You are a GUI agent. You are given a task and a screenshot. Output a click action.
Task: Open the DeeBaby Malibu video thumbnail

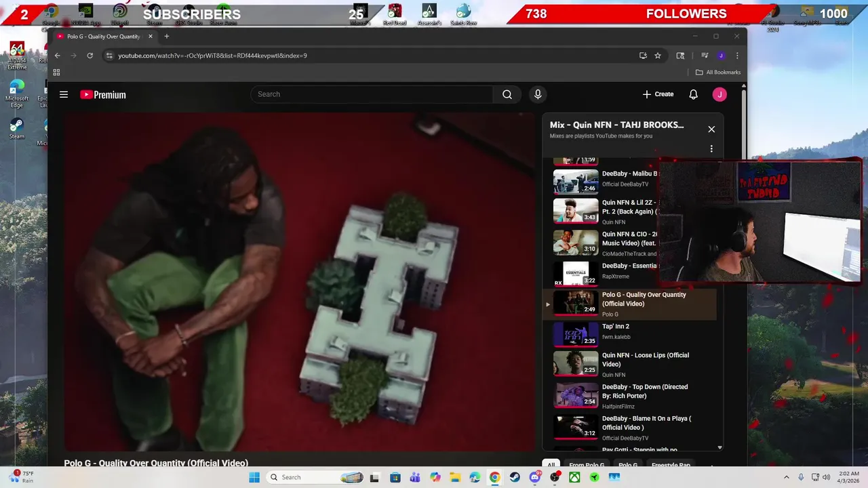coord(576,181)
